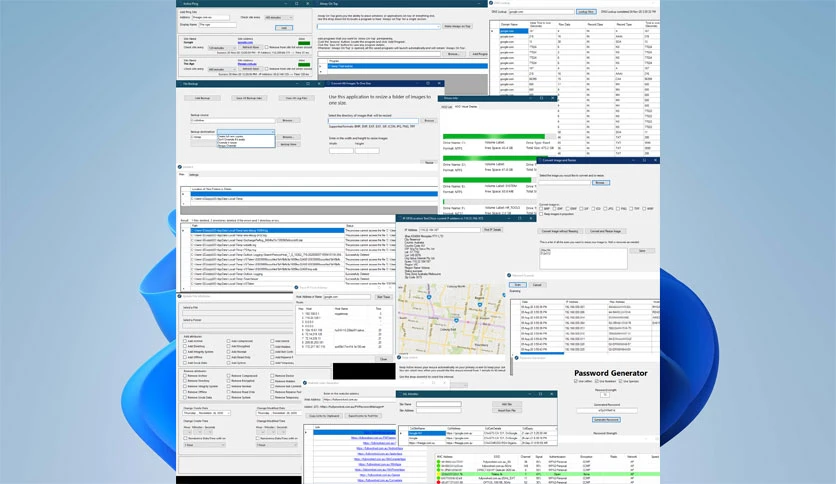Collapse the backup destination combo box in File Backup

(x=246, y=132)
